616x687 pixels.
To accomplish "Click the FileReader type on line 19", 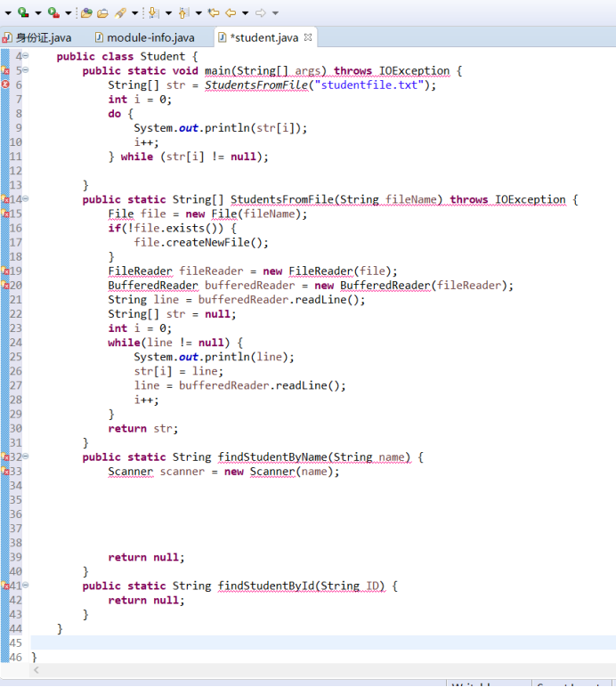I will click(x=140, y=271).
